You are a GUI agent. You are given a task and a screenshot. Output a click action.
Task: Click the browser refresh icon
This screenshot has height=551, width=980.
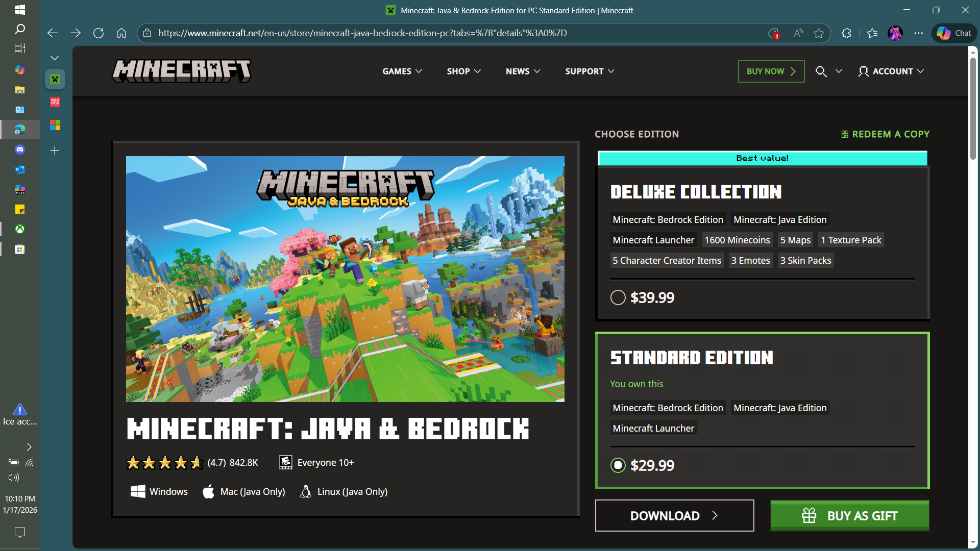click(x=99, y=33)
